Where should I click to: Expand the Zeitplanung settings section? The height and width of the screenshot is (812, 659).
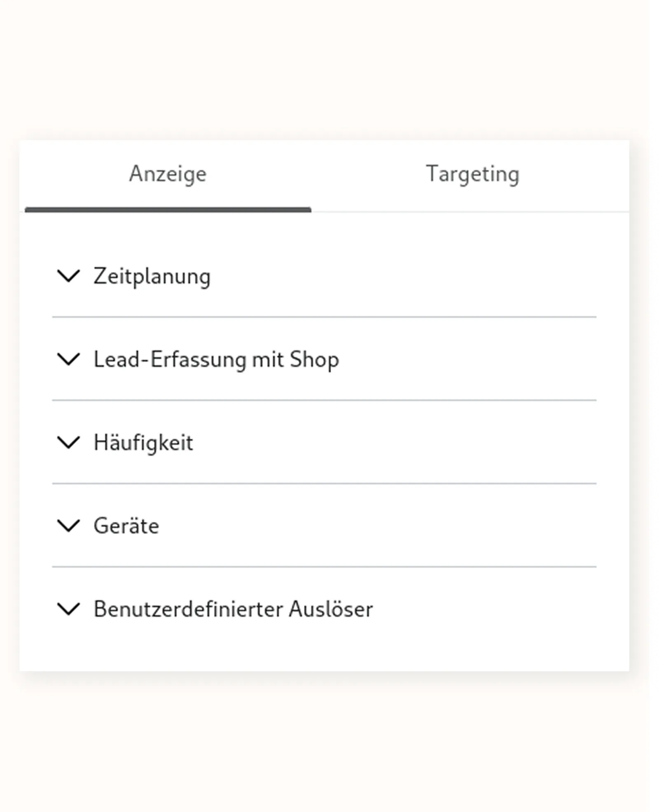point(152,277)
